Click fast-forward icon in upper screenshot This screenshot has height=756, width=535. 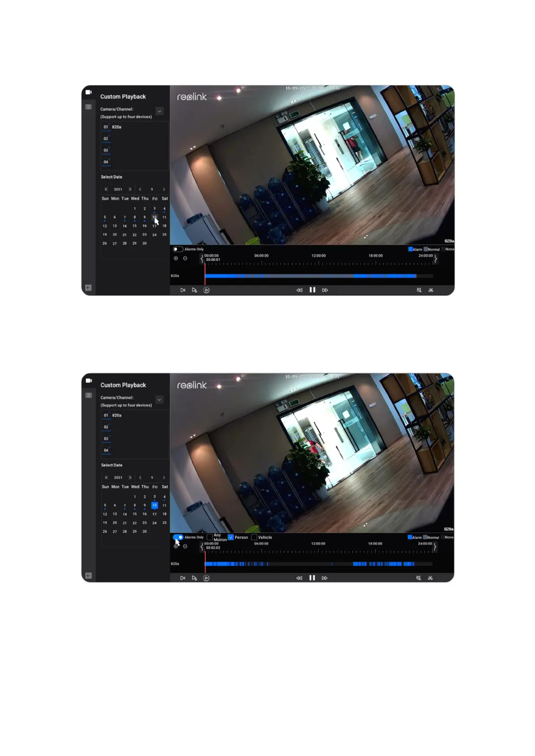[x=325, y=290]
